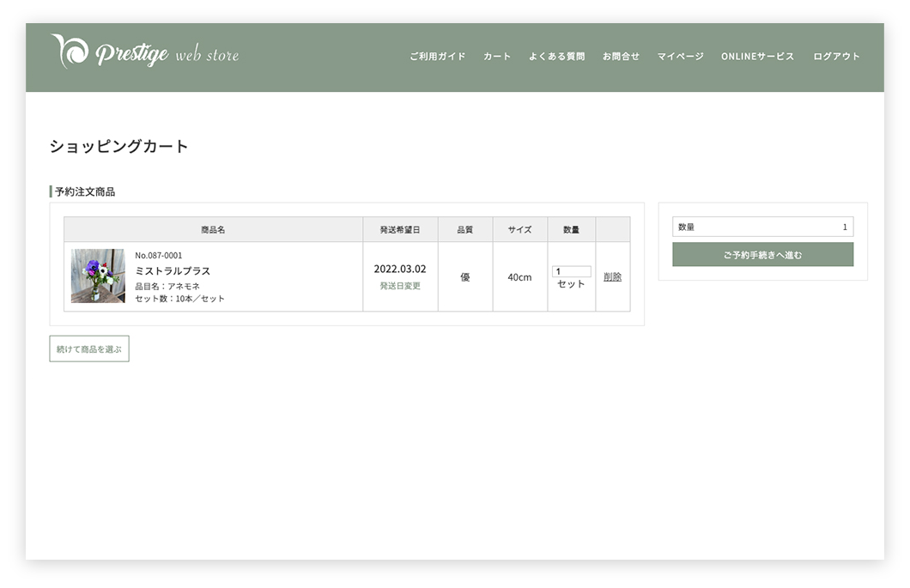This screenshot has height=588, width=910.
Task: Select the 2022.03.02 shipping date text
Action: click(x=400, y=269)
